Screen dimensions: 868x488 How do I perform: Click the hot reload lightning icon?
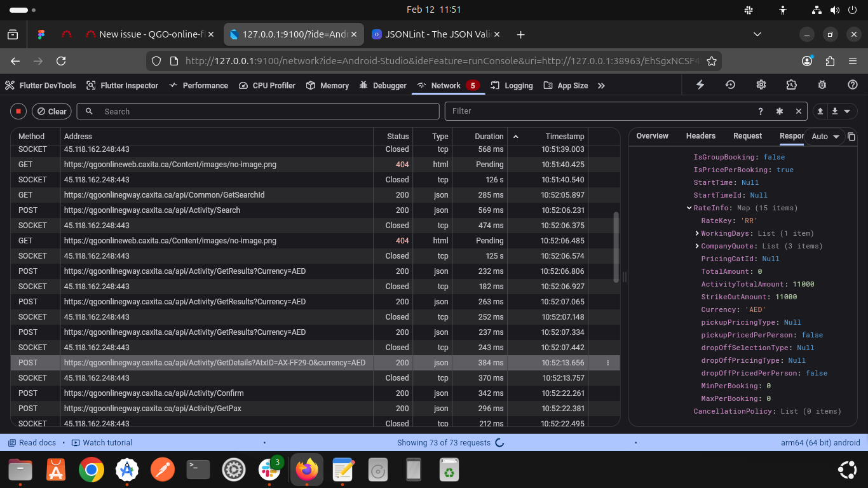[x=700, y=85]
